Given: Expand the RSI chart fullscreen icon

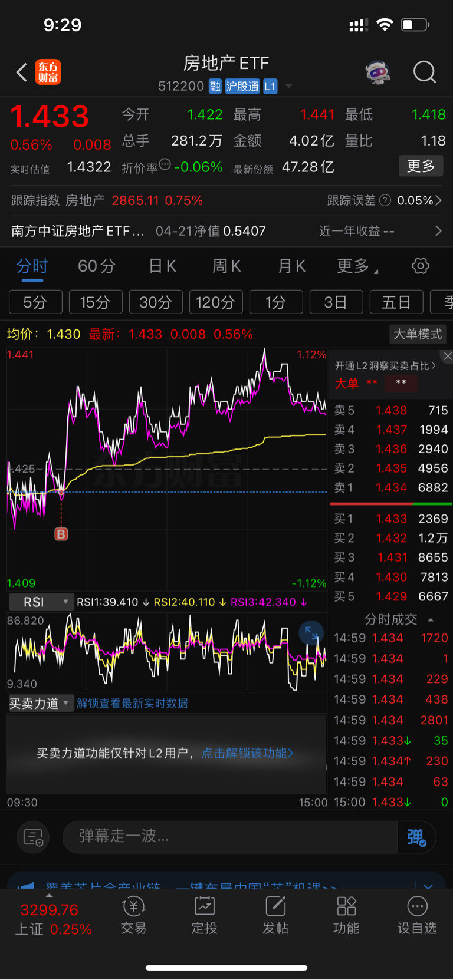Looking at the screenshot, I should pyautogui.click(x=311, y=633).
